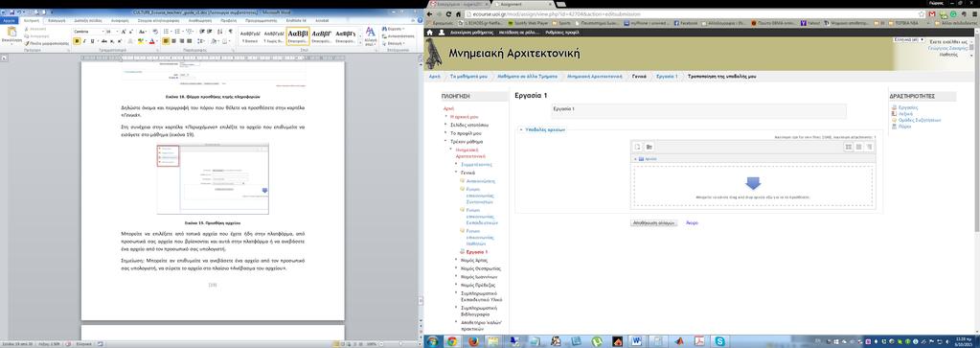Open Λεξικά in activities block
The image size is (980, 348).
point(905,114)
